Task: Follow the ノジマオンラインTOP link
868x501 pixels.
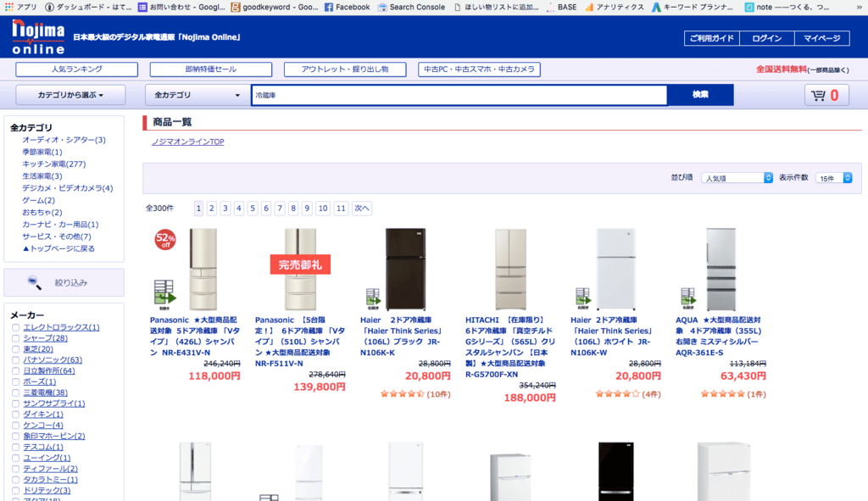Action: [x=188, y=142]
